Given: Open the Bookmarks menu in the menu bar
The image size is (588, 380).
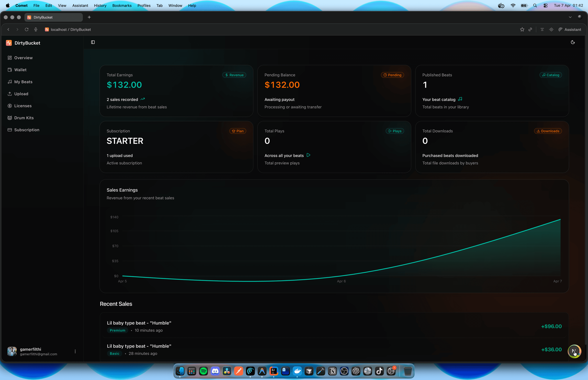Looking at the screenshot, I should tap(122, 5).
